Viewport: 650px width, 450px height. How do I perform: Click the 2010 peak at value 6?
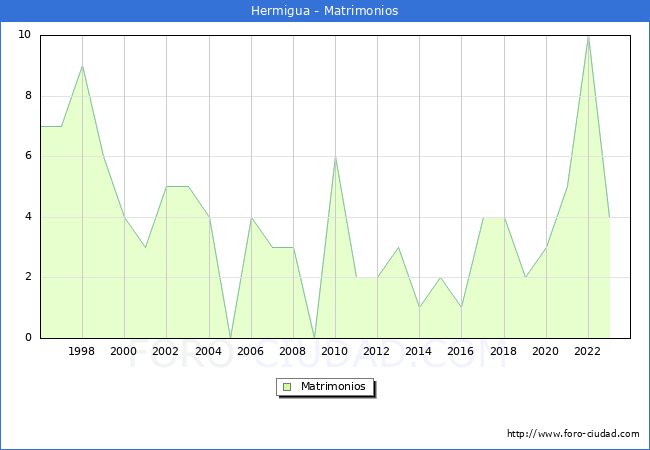click(335, 157)
